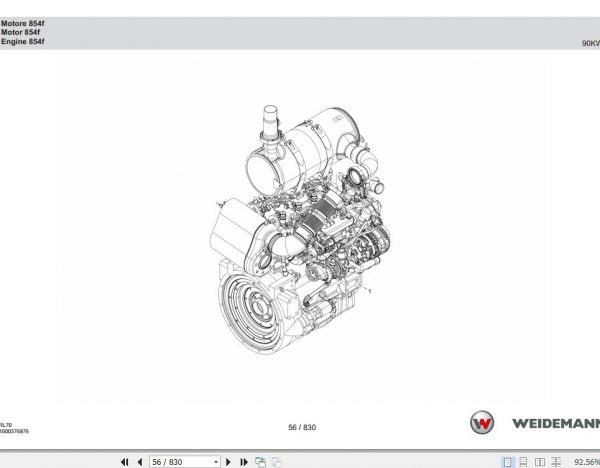Switch to two-page facing view
This screenshot has width=600, height=468.
pyautogui.click(x=540, y=462)
